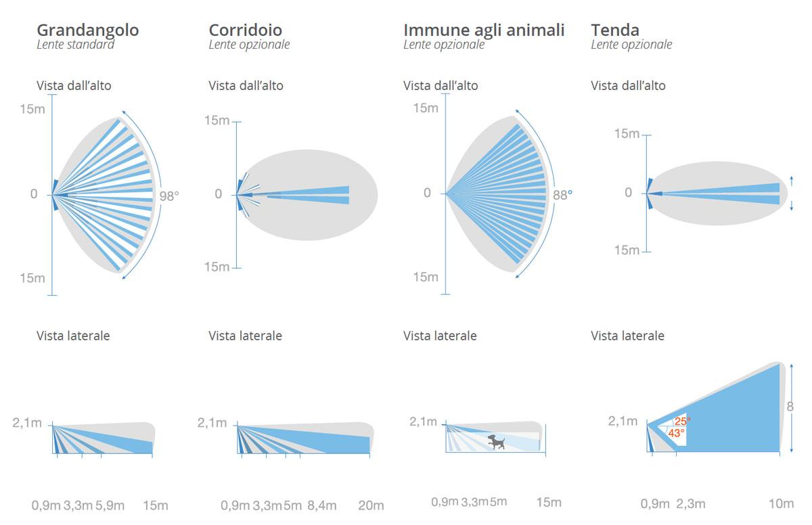The width and height of the screenshot is (812, 525).
Task: Click the 88° angle label
Action: (x=563, y=194)
